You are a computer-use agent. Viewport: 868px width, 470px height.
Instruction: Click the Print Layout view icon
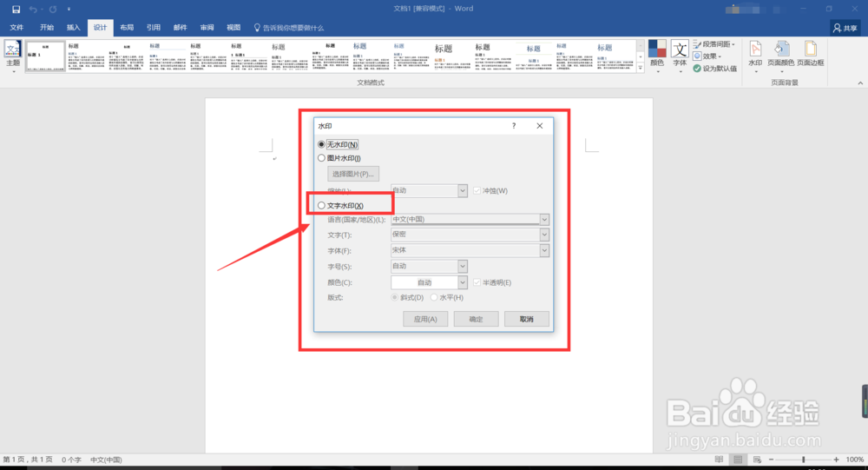click(738, 460)
